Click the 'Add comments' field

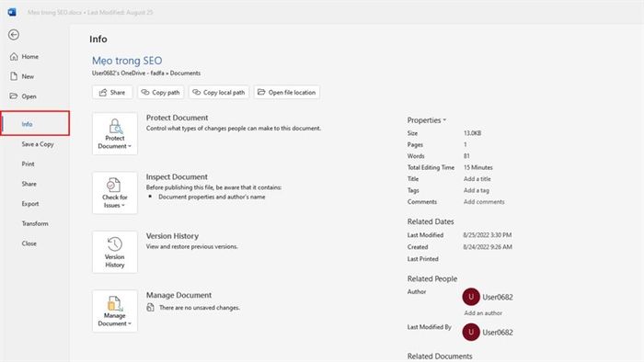pyautogui.click(x=484, y=202)
